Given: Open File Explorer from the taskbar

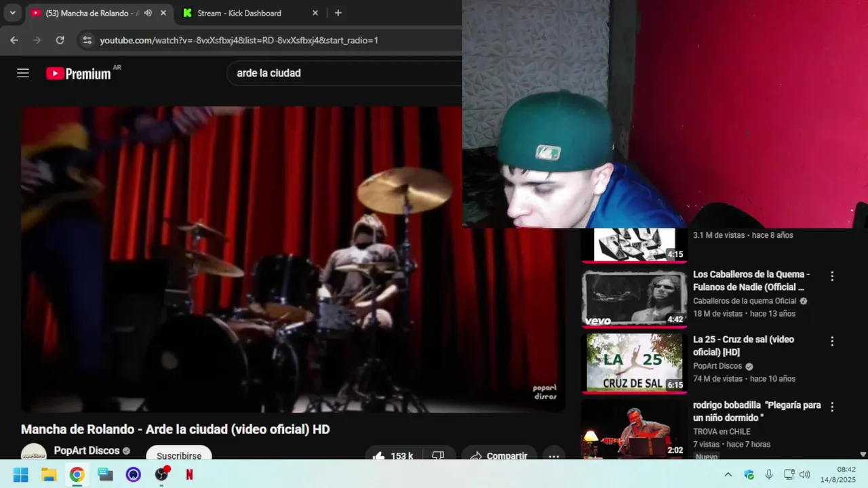Looking at the screenshot, I should (x=49, y=474).
